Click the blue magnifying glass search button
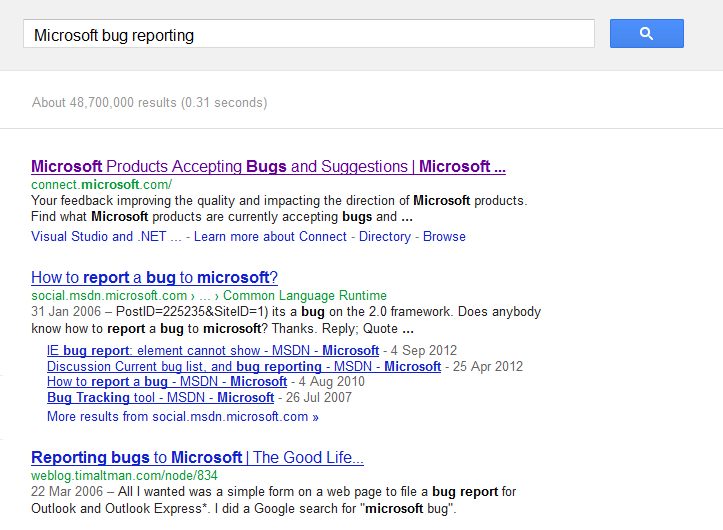 [x=646, y=33]
